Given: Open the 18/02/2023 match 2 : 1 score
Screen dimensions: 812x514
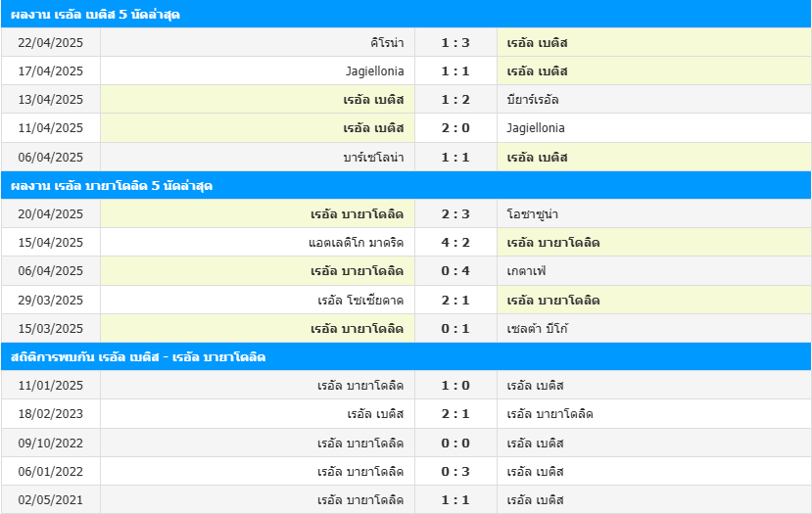Looking at the screenshot, I should pos(455,414).
